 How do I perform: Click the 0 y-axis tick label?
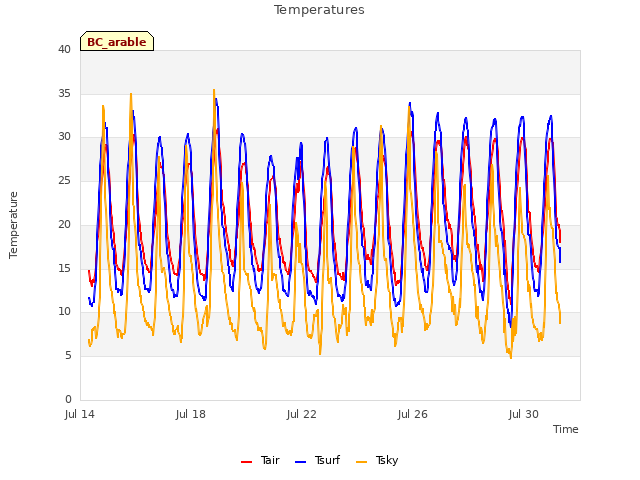tap(68, 399)
